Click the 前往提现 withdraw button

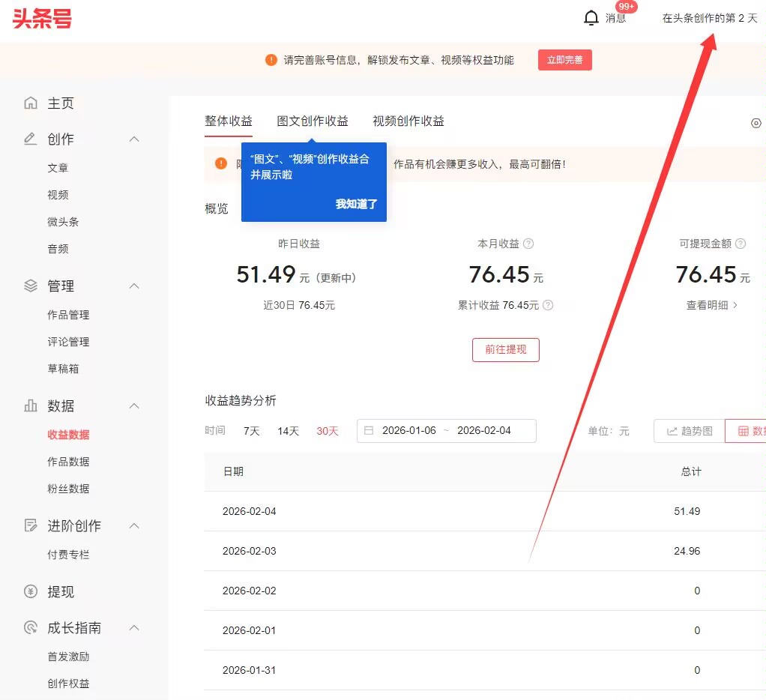click(x=505, y=350)
